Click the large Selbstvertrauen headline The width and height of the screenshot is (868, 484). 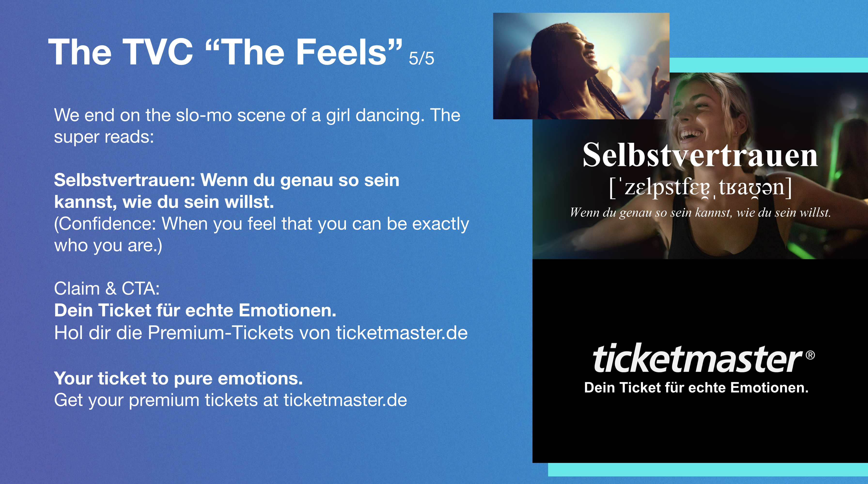[700, 155]
